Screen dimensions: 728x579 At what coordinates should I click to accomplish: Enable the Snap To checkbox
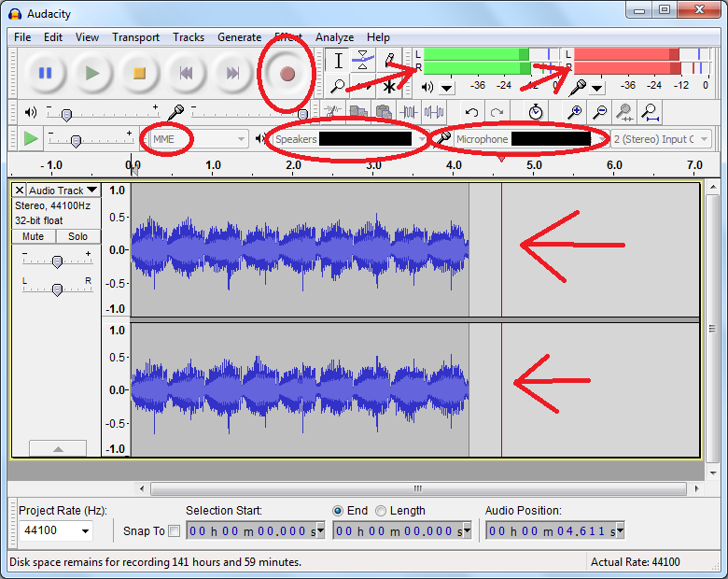pos(175,530)
